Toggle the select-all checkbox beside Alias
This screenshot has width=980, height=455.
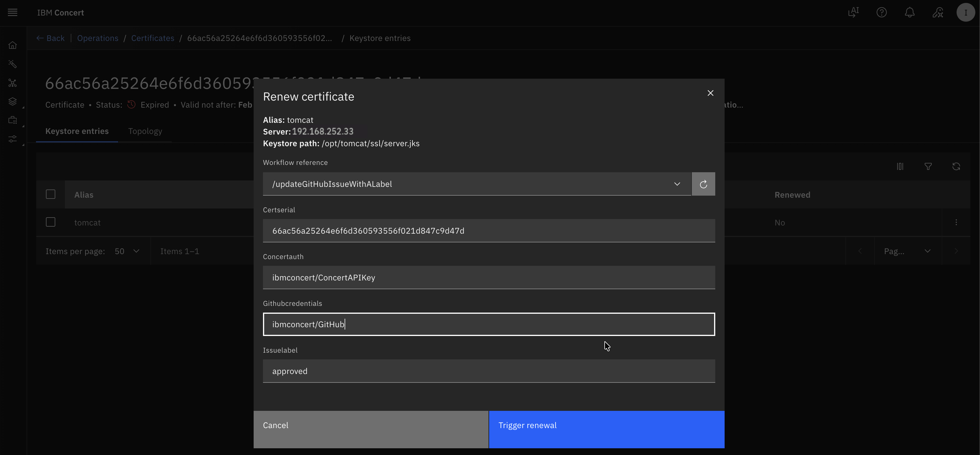coord(51,194)
